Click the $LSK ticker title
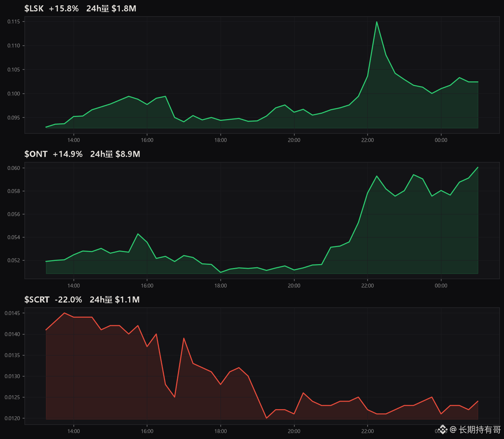504x439 pixels. tap(34, 9)
